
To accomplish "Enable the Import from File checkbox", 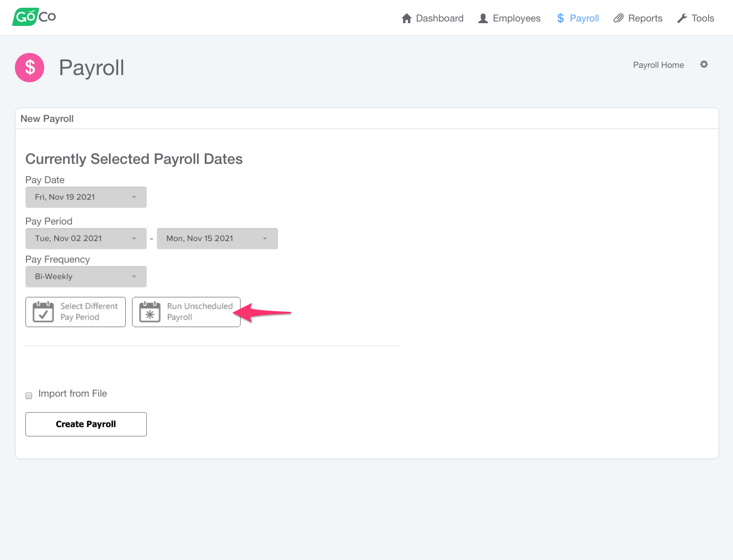I will click(x=29, y=395).
